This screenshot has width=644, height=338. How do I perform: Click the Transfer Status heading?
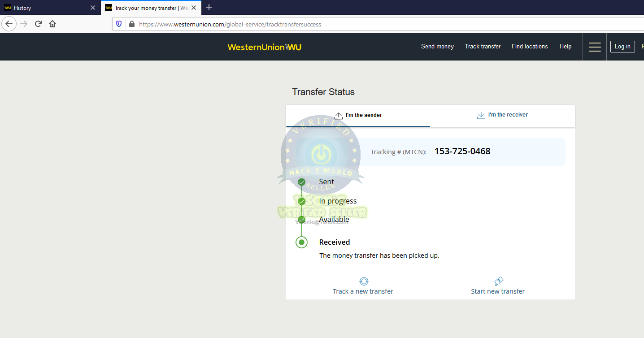[x=323, y=92]
